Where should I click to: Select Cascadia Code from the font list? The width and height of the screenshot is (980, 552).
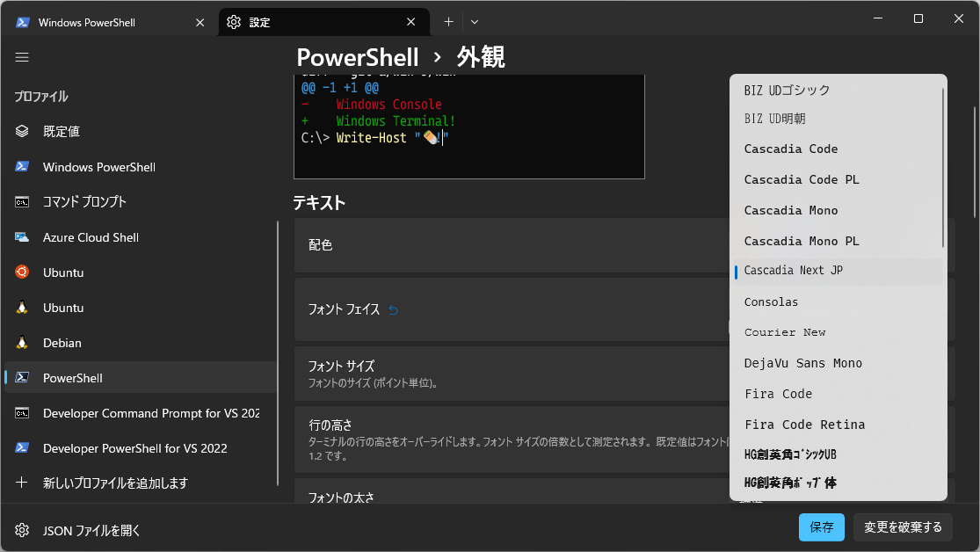pos(790,149)
